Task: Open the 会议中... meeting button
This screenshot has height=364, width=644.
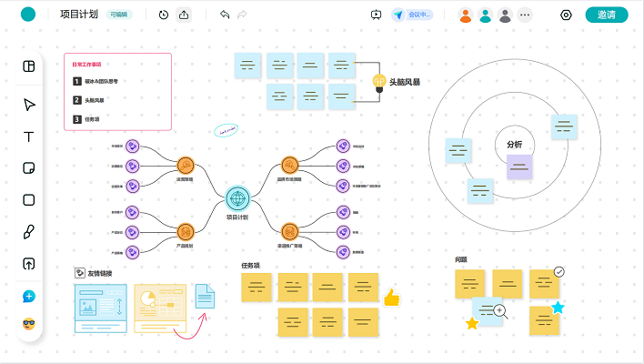Action: (412, 15)
